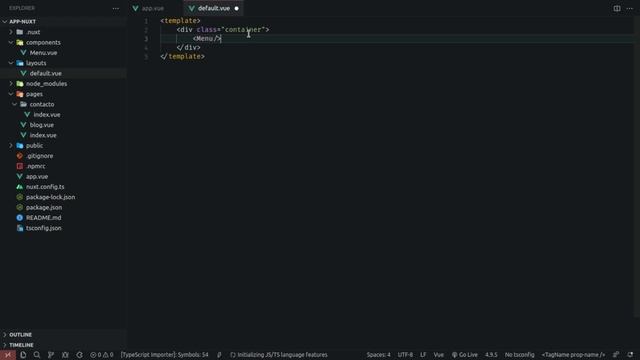
Task: Open .npmrc file
Action: pyautogui.click(x=36, y=166)
